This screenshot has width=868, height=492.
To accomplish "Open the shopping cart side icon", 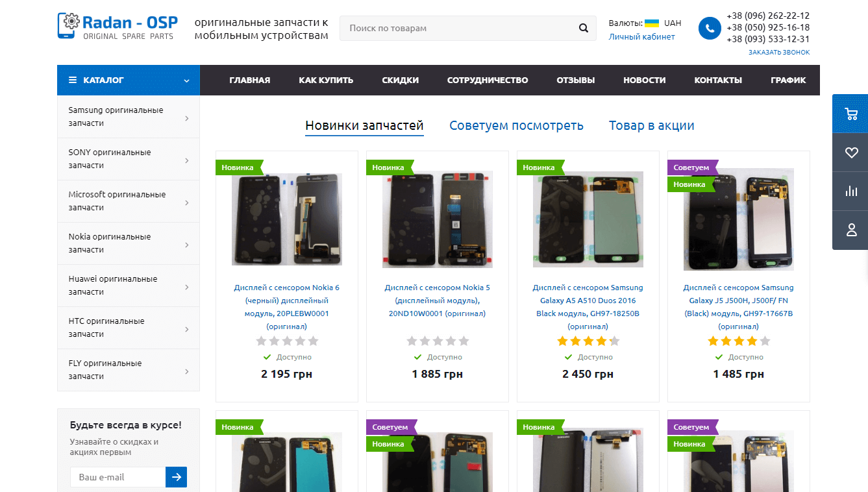I will click(851, 114).
